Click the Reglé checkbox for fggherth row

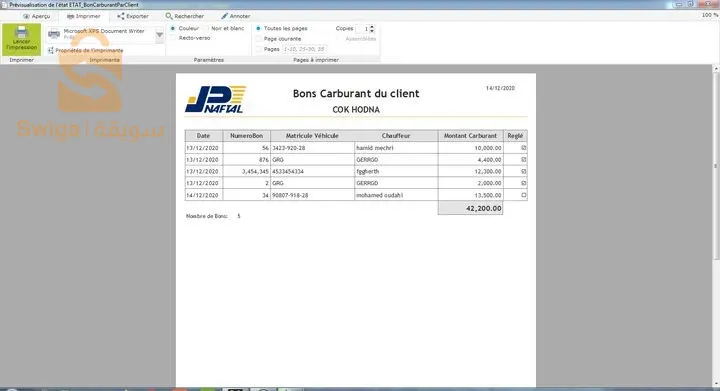[x=523, y=171]
